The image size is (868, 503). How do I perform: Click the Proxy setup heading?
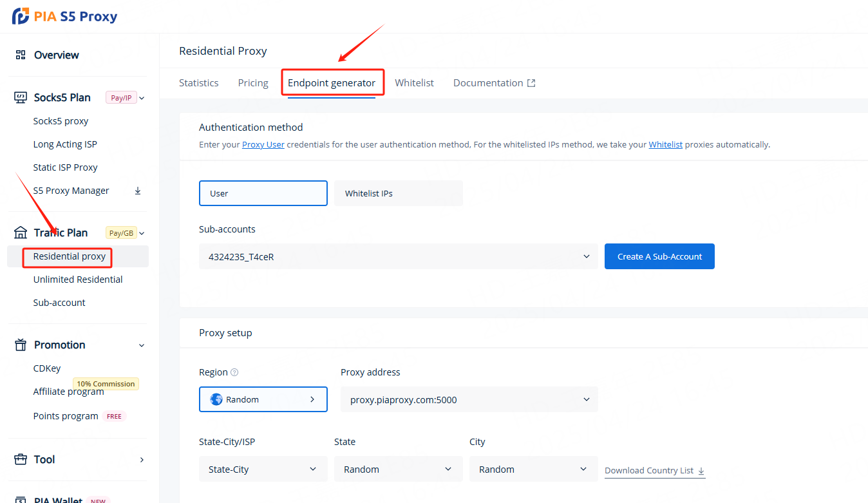pyautogui.click(x=225, y=333)
